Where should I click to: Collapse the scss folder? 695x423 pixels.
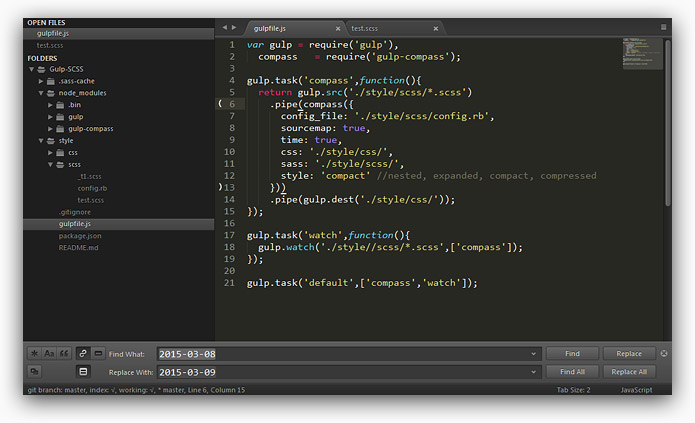[50, 164]
